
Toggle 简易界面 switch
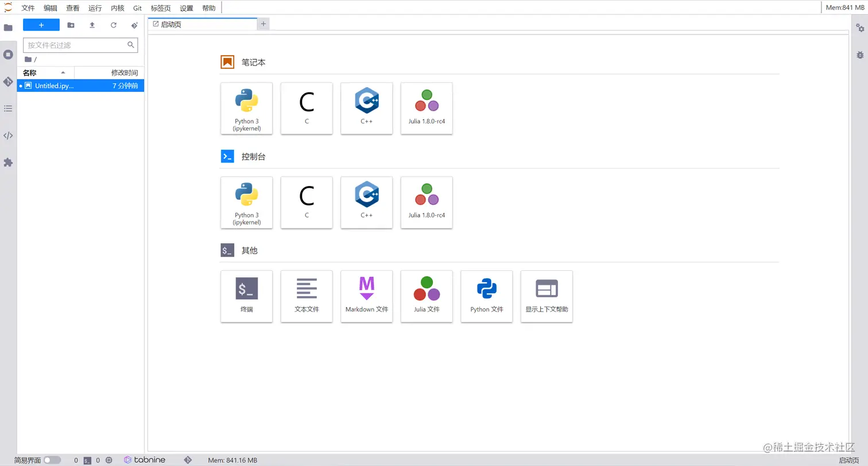coord(52,460)
